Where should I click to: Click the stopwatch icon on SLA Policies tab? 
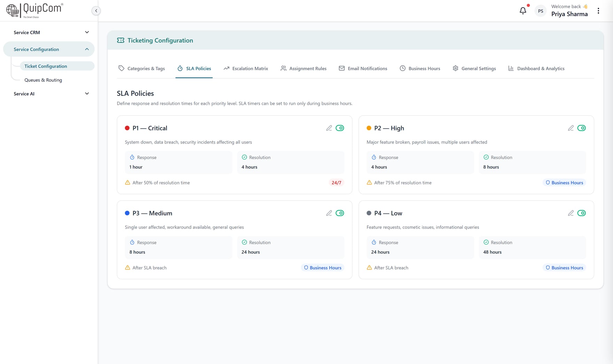180,68
